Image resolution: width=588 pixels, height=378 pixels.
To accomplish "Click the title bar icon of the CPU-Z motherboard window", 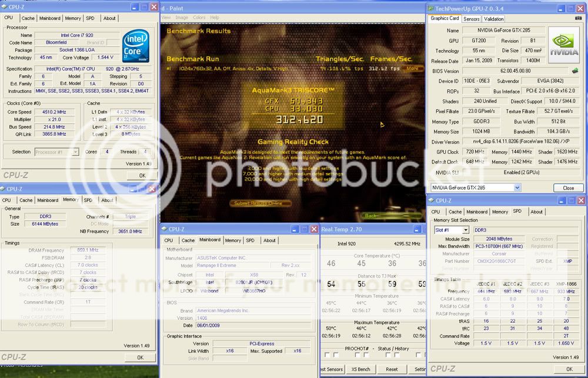I will (165, 229).
